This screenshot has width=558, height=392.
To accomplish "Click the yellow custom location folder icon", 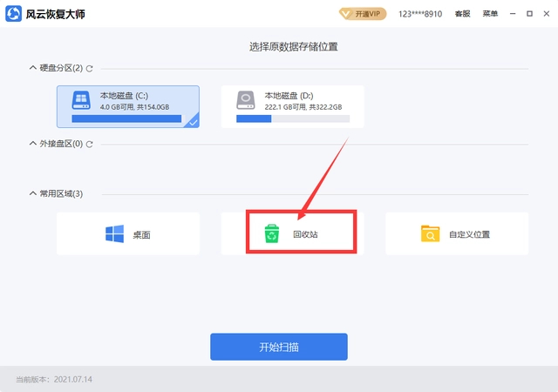I will pos(430,233).
